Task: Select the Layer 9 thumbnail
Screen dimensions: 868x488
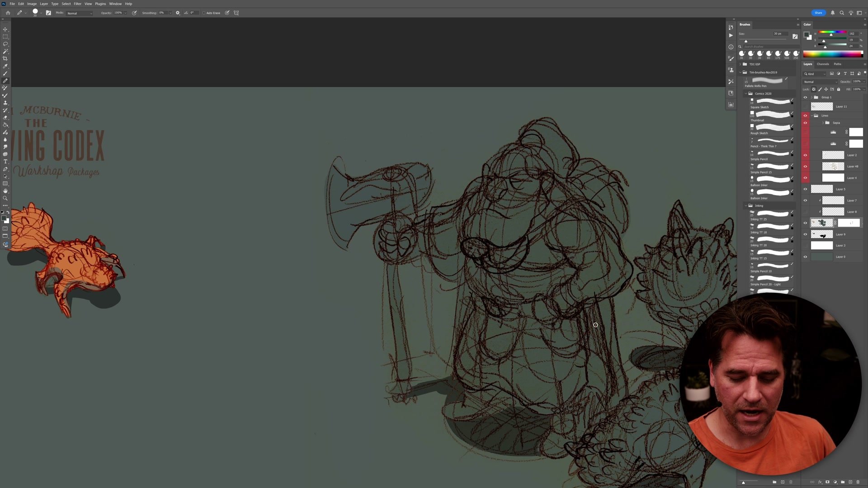Action: coord(821,235)
